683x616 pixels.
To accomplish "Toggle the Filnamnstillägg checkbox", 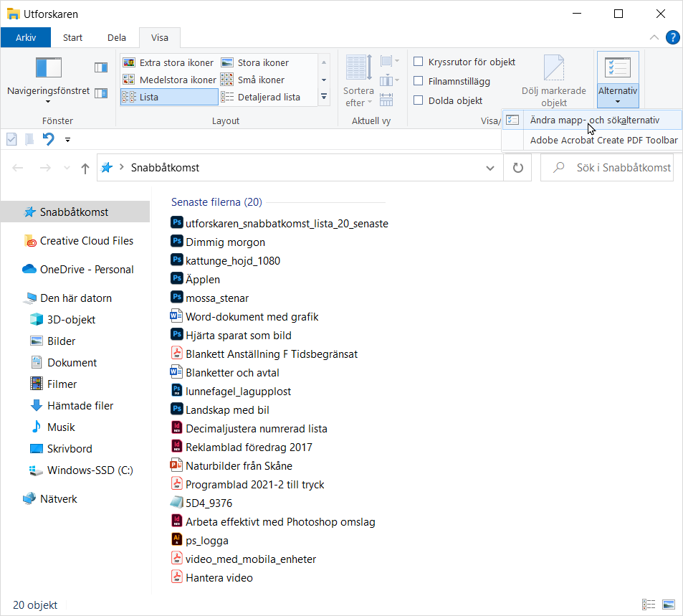I will coord(419,82).
